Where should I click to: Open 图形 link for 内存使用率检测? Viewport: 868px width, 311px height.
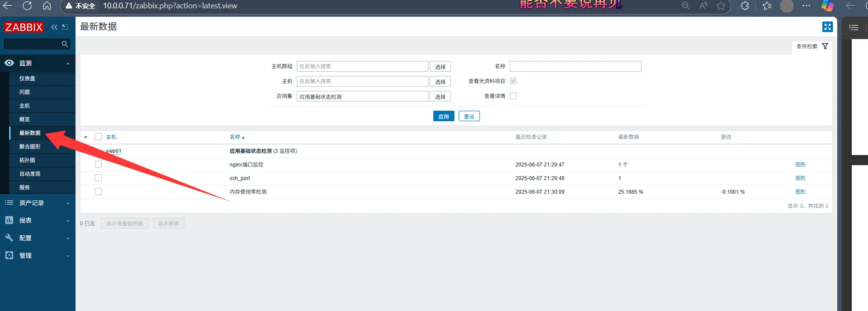click(x=800, y=192)
